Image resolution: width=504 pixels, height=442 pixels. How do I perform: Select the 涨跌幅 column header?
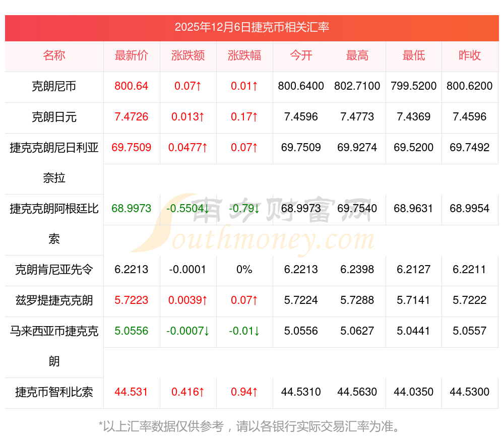pos(244,56)
